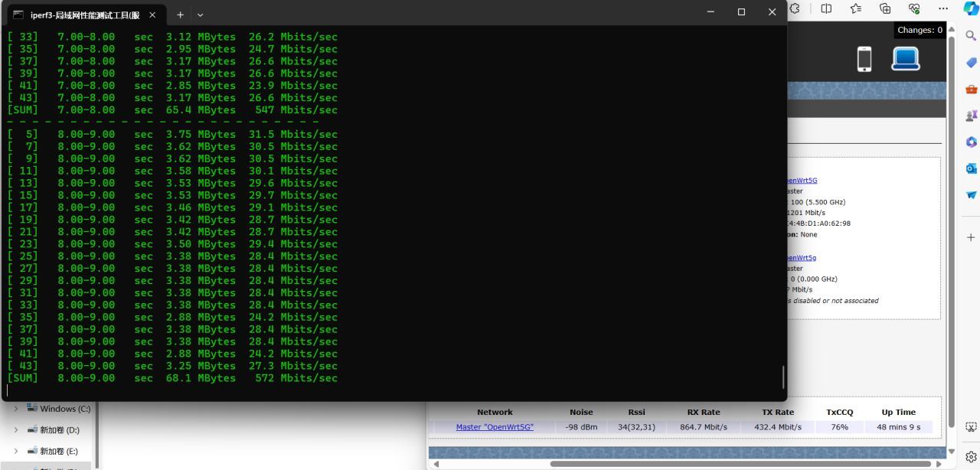Screen dimensions: 980x470
Task: Open Copilot from Edge toolbar
Action: pos(971,8)
